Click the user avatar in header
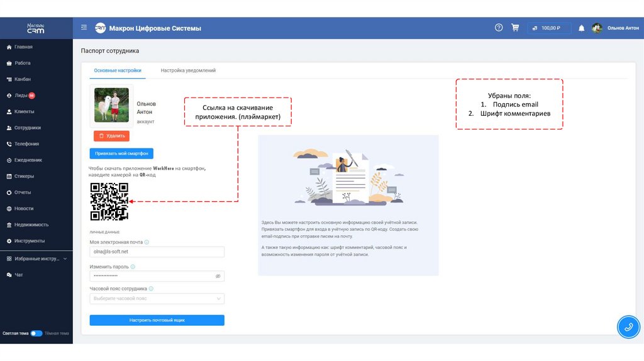644x361 pixels. click(597, 28)
